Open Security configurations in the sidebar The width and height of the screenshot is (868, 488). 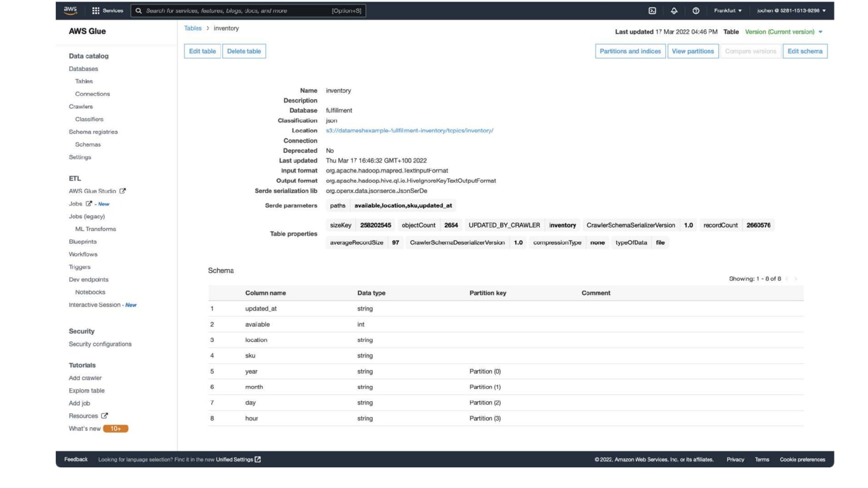tap(100, 344)
